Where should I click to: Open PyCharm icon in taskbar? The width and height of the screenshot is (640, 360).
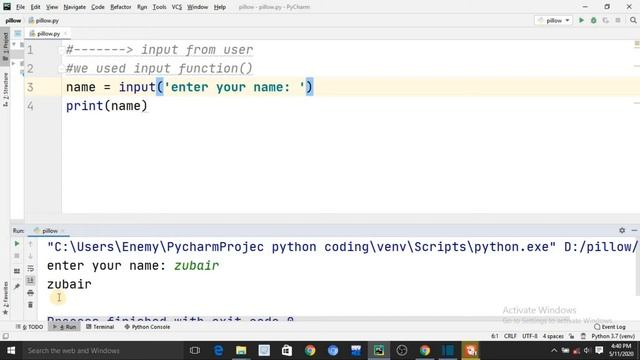click(379, 351)
